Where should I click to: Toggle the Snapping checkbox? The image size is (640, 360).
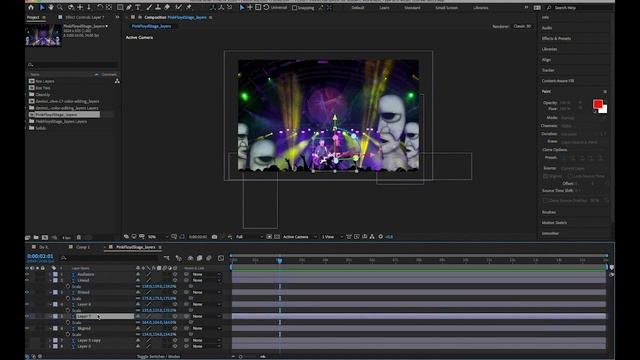coord(294,8)
